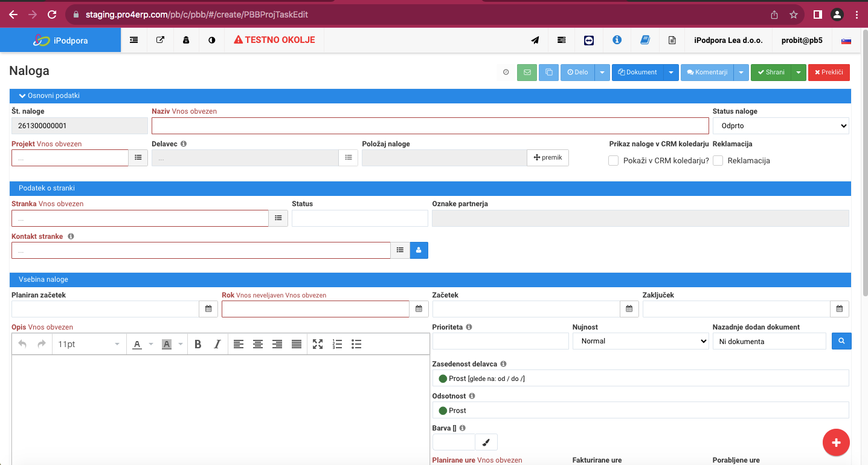Screen dimensions: 868x465
Task: Align text right in editor
Action: pos(277,344)
